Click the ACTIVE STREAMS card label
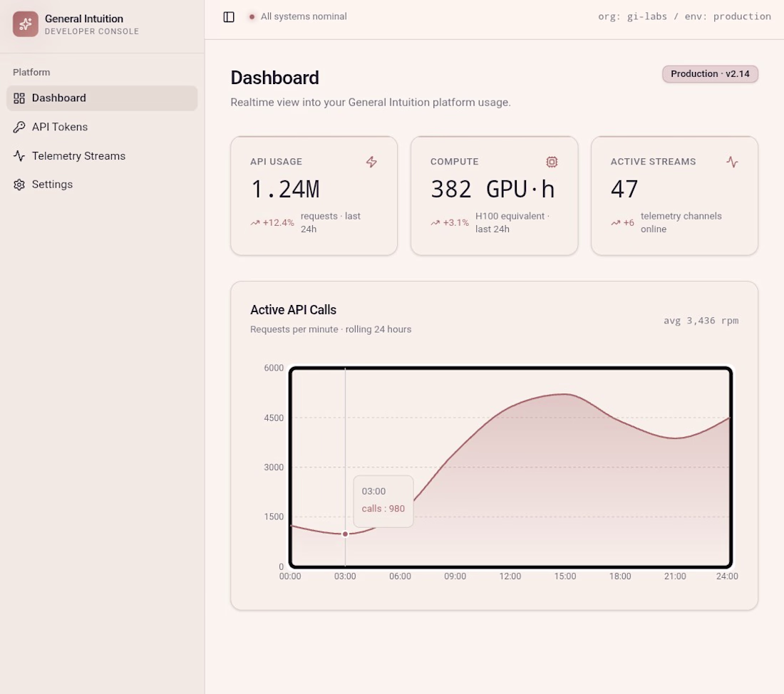This screenshot has width=784, height=694. coord(653,162)
